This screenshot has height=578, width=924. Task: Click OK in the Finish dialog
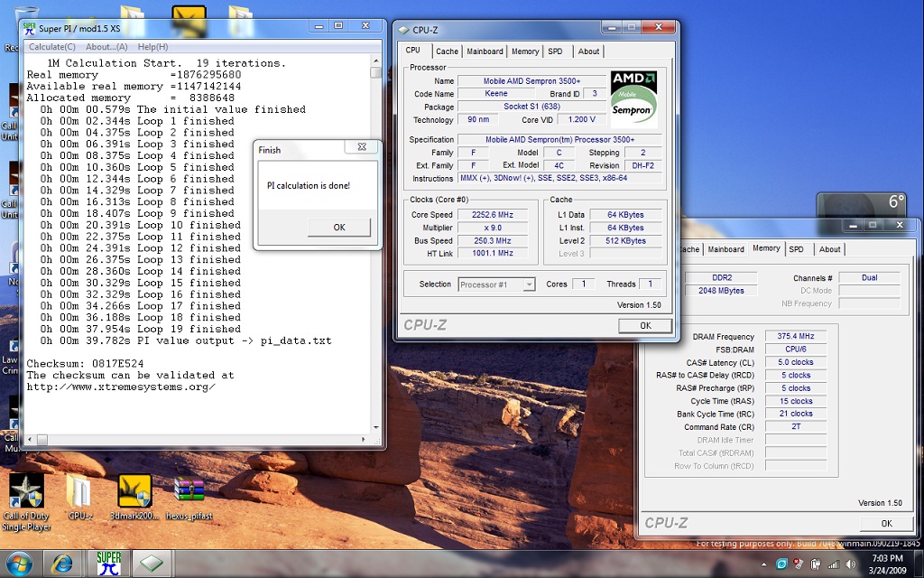339,227
